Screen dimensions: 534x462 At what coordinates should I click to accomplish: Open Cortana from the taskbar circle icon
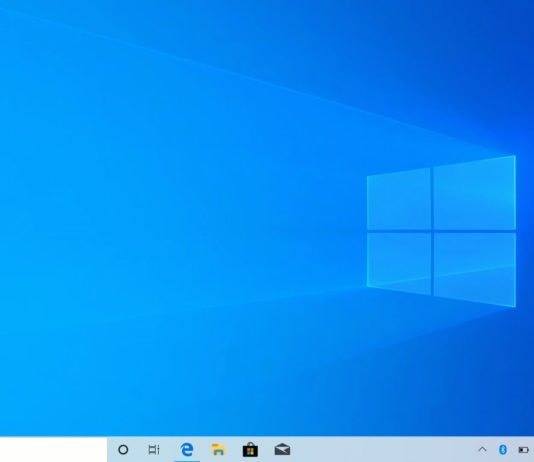pos(123,450)
